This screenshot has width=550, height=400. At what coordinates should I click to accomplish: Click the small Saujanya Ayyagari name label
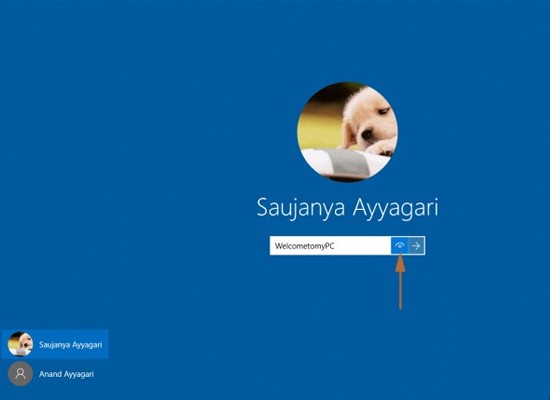(x=71, y=345)
